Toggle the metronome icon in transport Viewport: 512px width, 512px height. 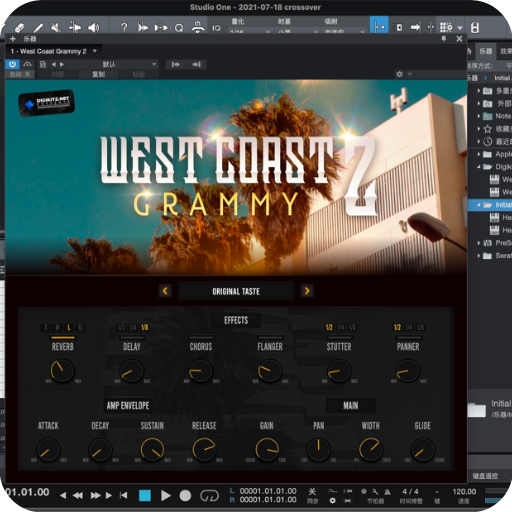[387, 492]
